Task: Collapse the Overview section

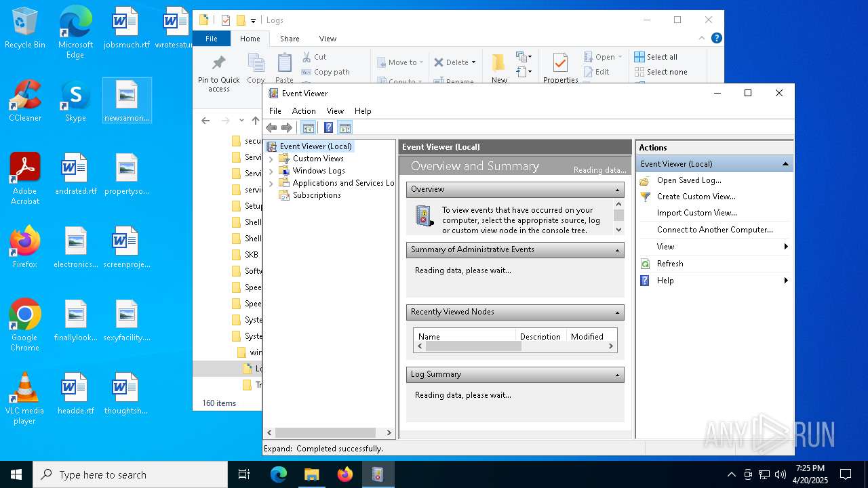Action: click(x=617, y=190)
